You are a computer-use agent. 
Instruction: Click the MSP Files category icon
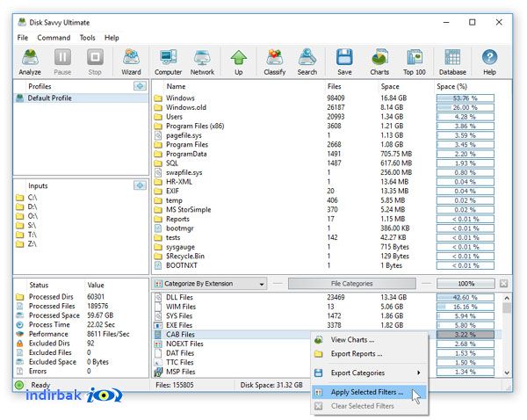click(x=158, y=372)
